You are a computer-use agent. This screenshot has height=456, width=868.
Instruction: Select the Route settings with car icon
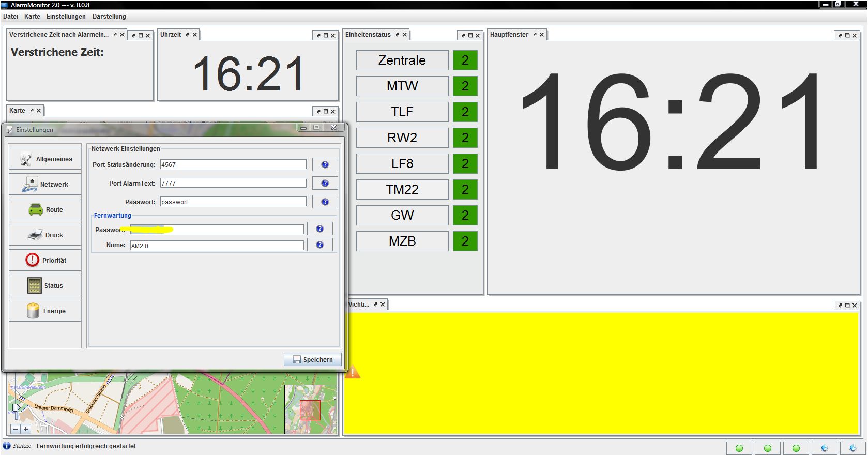click(45, 210)
